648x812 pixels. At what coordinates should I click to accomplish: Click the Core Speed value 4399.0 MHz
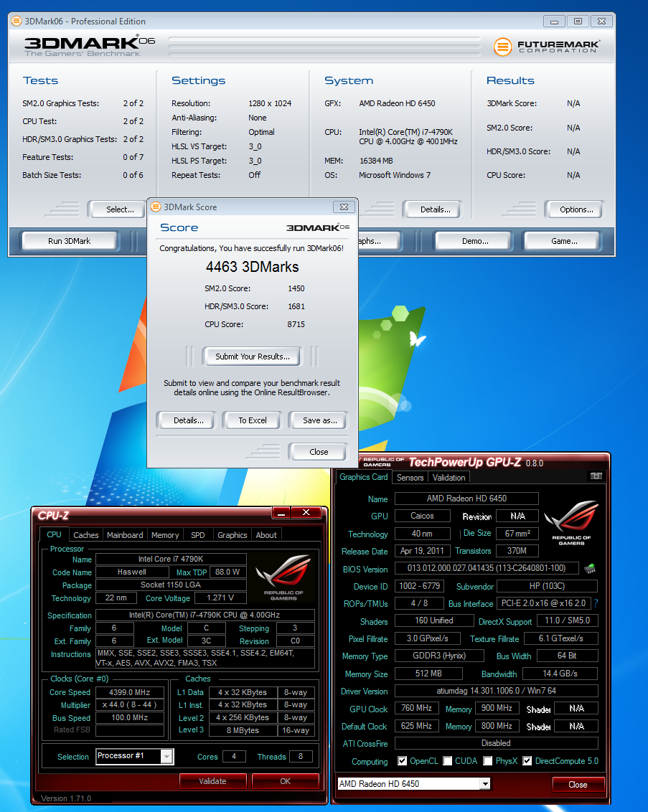(x=129, y=692)
